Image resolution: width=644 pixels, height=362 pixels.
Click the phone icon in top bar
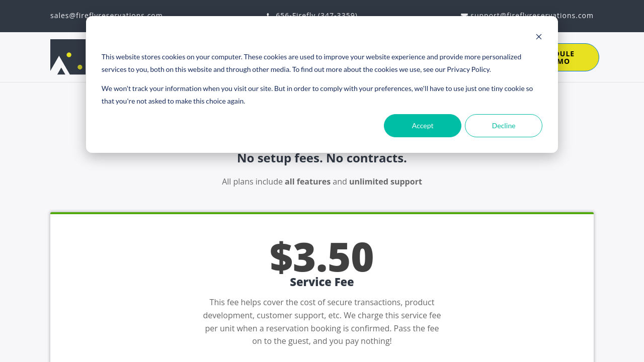268,14
